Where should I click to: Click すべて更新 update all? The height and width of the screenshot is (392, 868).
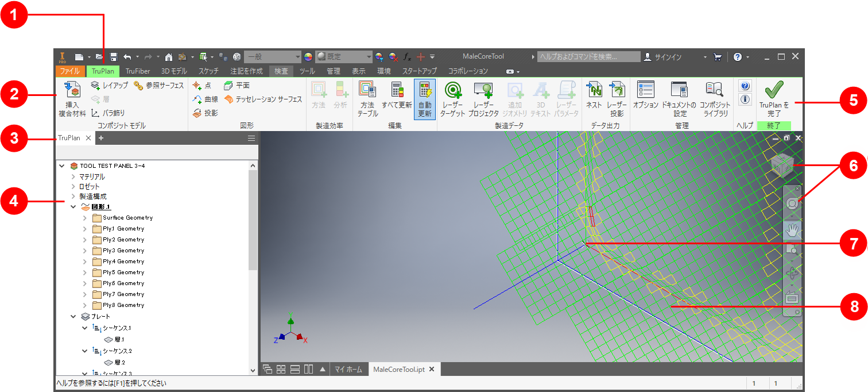point(397,95)
